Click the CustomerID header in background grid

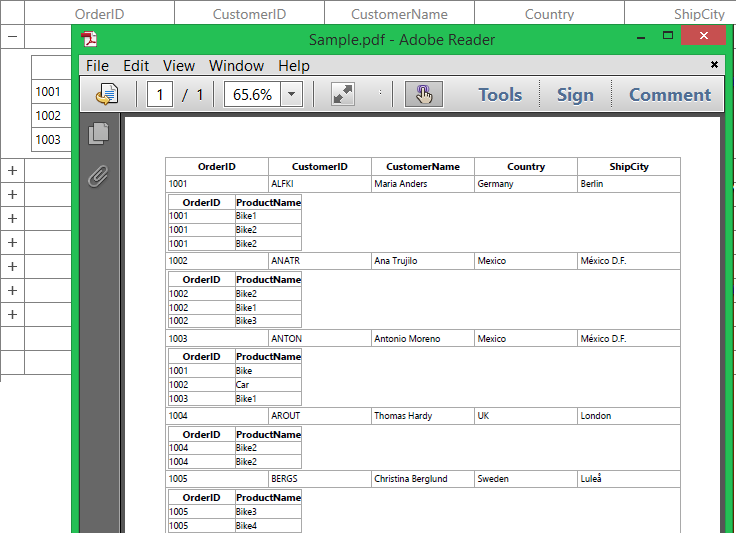pyautogui.click(x=249, y=14)
